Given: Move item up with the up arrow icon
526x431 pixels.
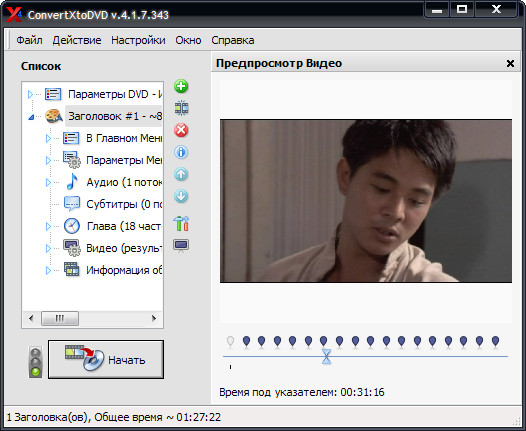Looking at the screenshot, I should pos(181,174).
